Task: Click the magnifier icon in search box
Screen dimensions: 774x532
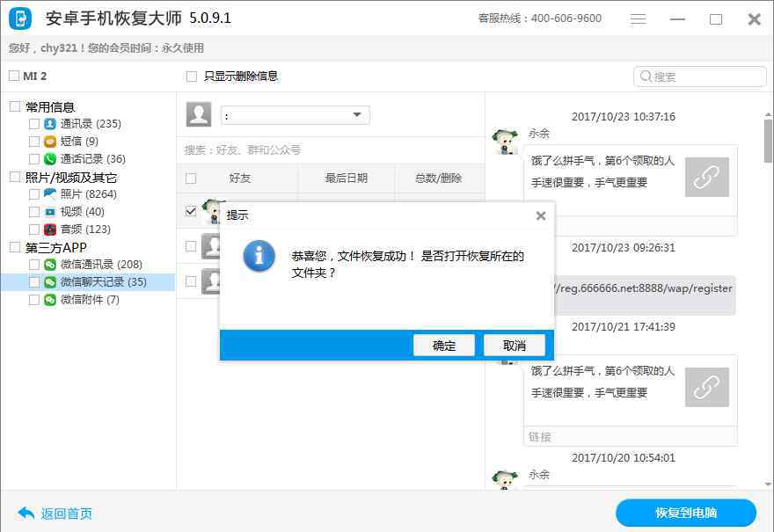Action: click(646, 77)
